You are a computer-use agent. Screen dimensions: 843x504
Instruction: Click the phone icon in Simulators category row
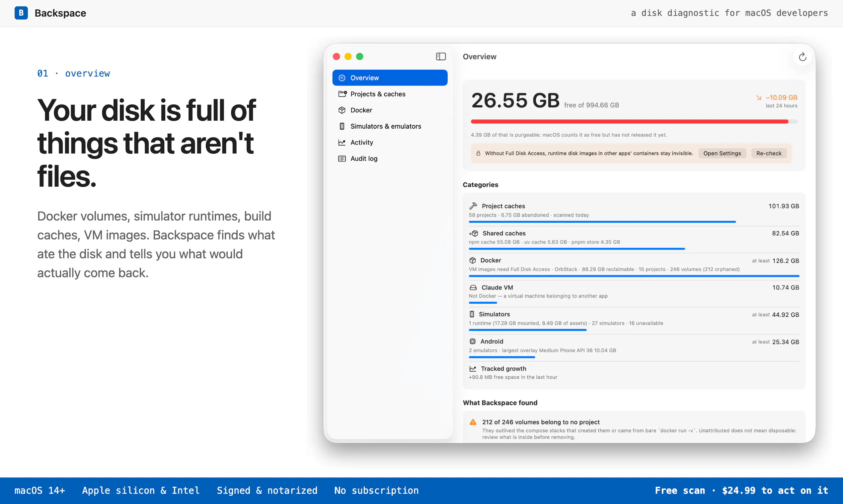pyautogui.click(x=472, y=314)
